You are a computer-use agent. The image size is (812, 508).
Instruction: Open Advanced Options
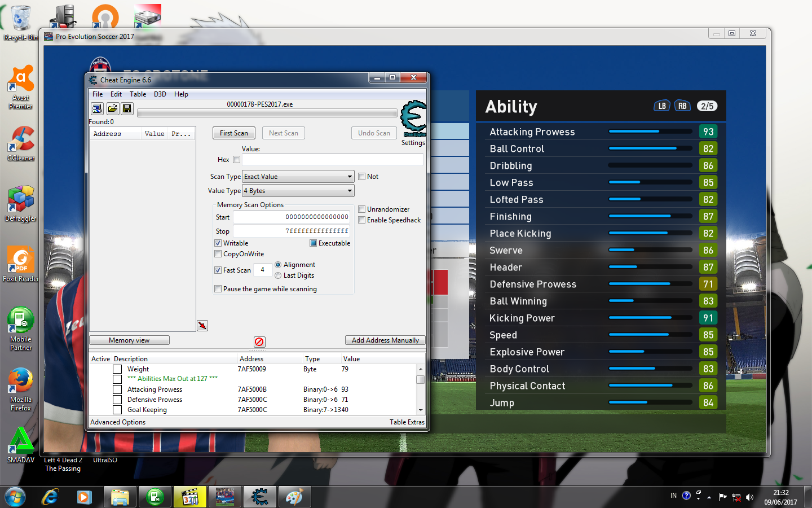(x=118, y=422)
